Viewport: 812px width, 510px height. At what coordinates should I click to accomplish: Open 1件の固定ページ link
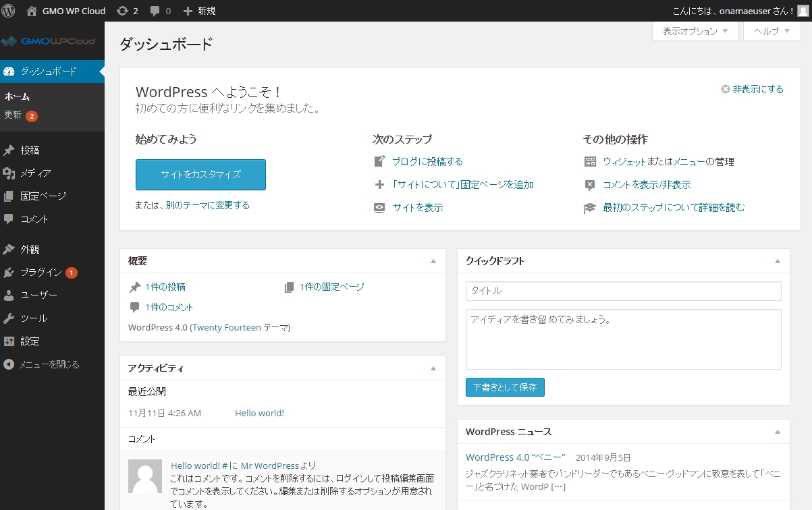pos(332,287)
